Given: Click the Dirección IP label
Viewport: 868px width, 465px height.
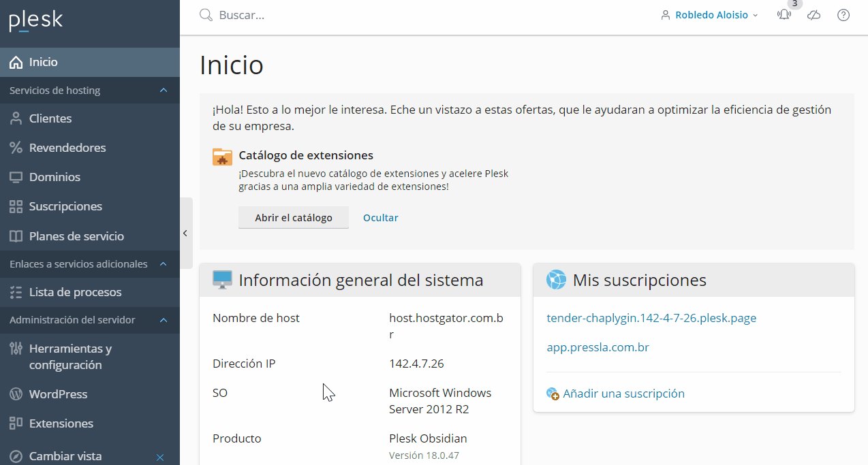Looking at the screenshot, I should click(x=244, y=364).
